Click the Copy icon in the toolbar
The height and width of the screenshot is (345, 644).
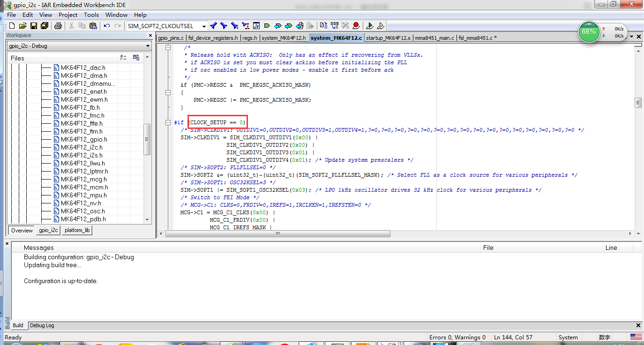click(x=82, y=26)
